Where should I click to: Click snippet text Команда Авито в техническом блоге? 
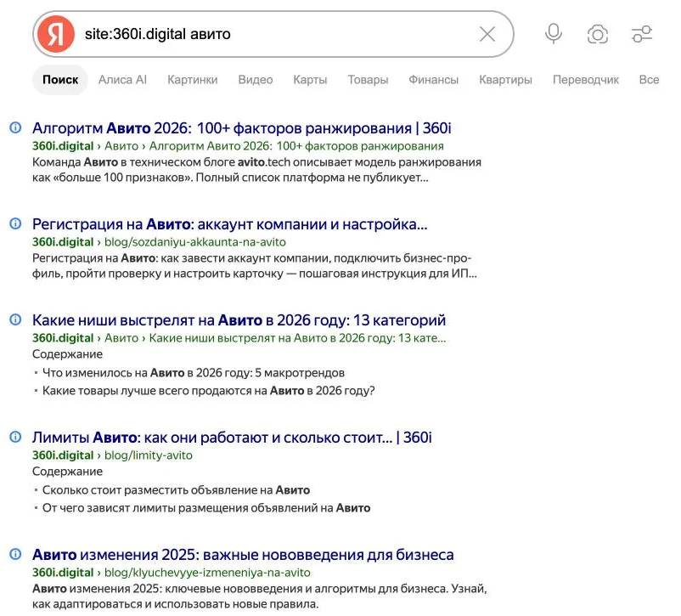click(256, 170)
